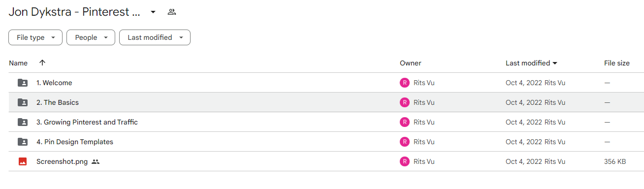Open the Last modified filter dropdown
This screenshot has height=189, width=644.
[155, 37]
